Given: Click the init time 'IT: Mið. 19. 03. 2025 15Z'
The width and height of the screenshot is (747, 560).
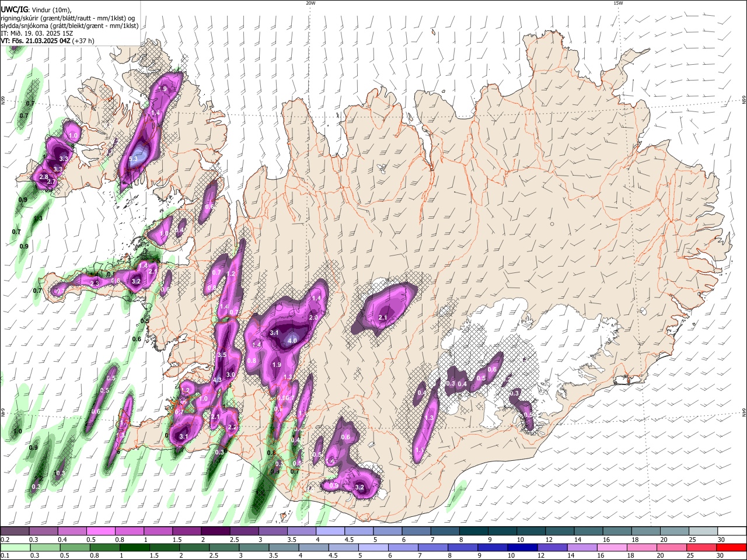Looking at the screenshot, I should (x=37, y=33).
